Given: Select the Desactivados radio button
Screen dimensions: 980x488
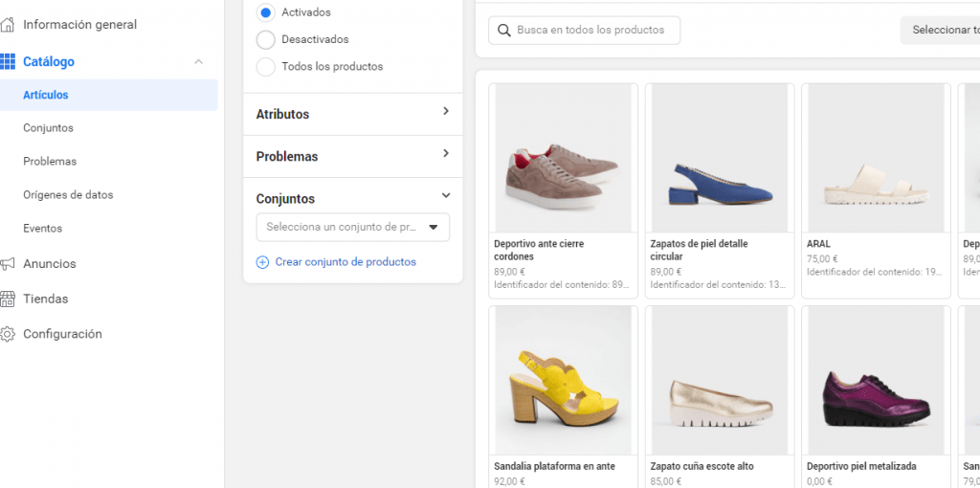Looking at the screenshot, I should pyautogui.click(x=266, y=39).
